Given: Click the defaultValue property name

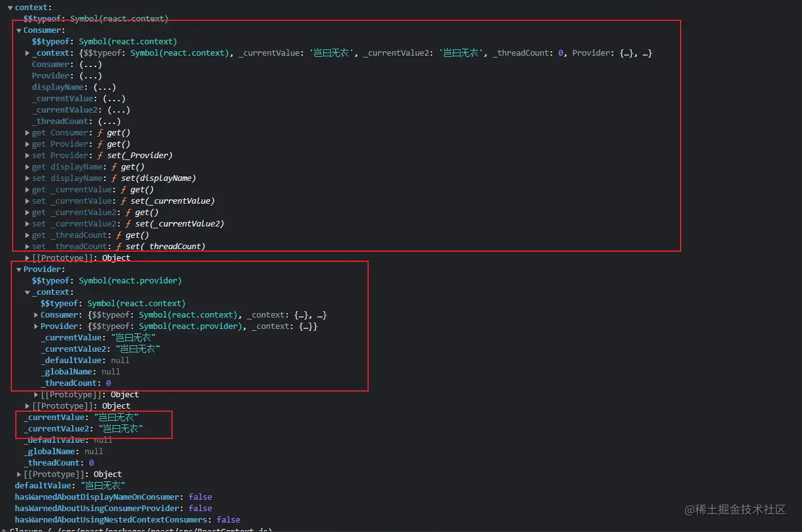Looking at the screenshot, I should pos(44,486).
